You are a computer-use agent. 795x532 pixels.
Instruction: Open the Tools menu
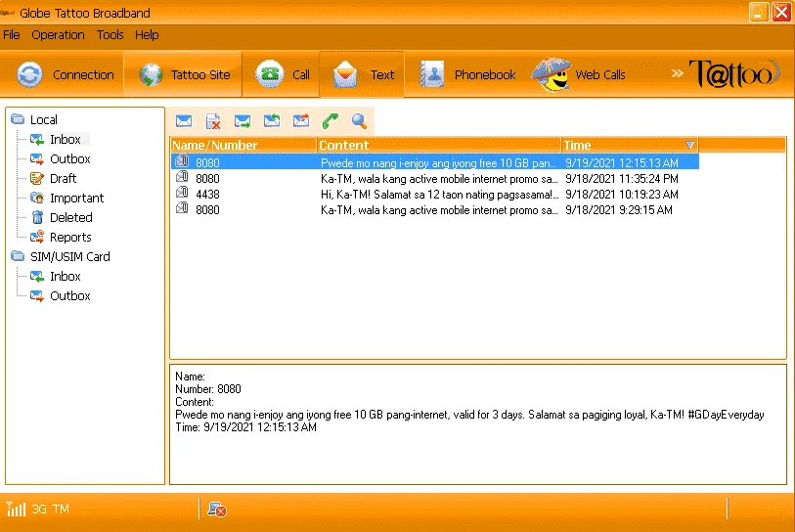click(110, 35)
